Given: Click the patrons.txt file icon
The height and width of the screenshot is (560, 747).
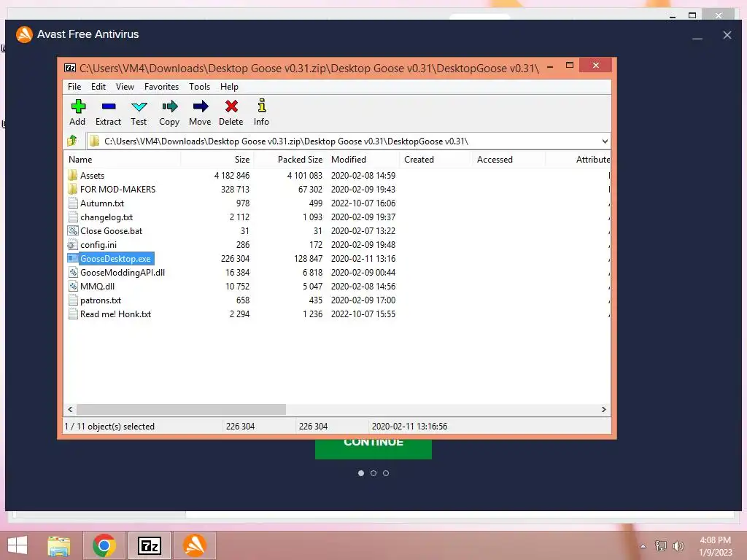Looking at the screenshot, I should 72,300.
